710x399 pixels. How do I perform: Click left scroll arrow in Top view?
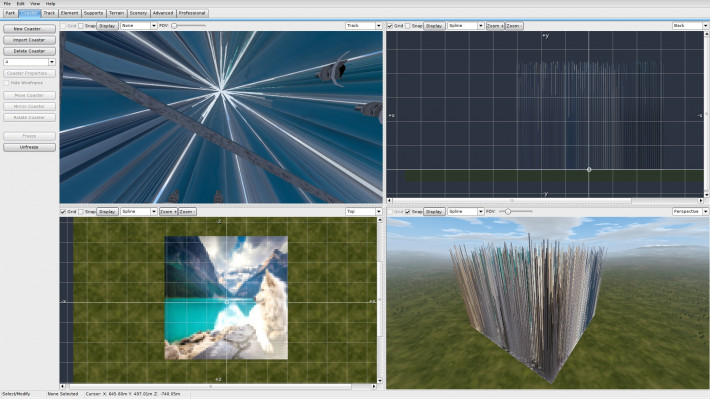click(x=62, y=386)
